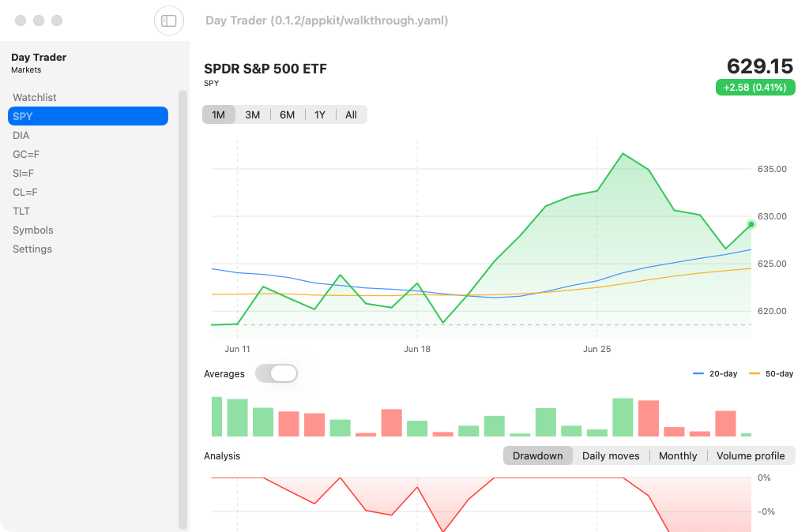Choose the 1Y time range
The image size is (809, 532).
coord(320,114)
